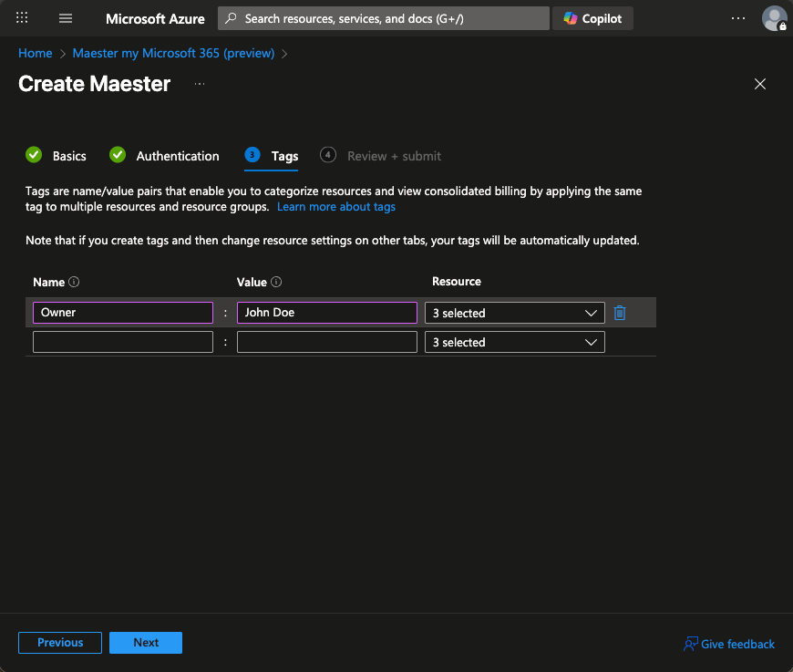Expand Resource dropdown in empty tag row
The width and height of the screenshot is (793, 672).
click(x=514, y=342)
